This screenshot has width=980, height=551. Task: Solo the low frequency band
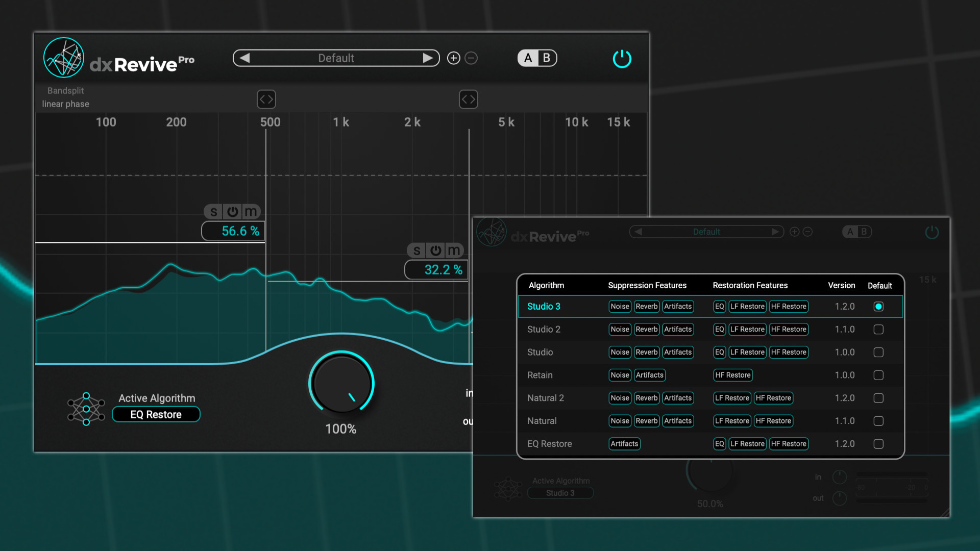pyautogui.click(x=213, y=212)
